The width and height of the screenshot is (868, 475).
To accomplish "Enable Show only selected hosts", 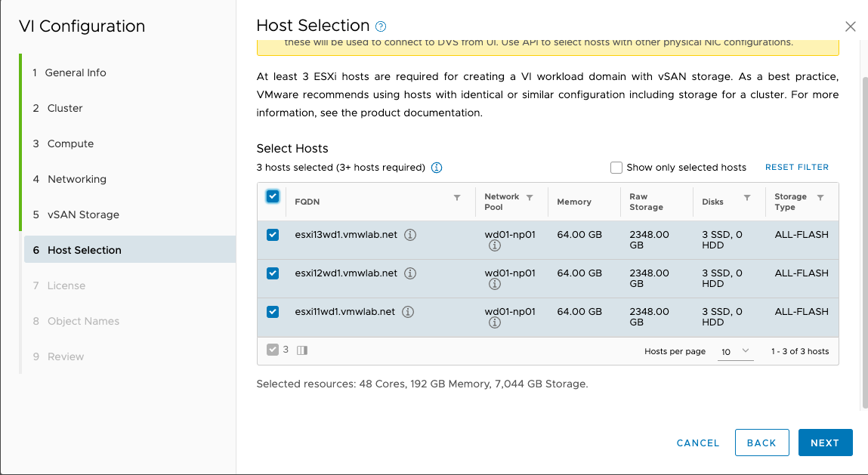I will (x=616, y=168).
